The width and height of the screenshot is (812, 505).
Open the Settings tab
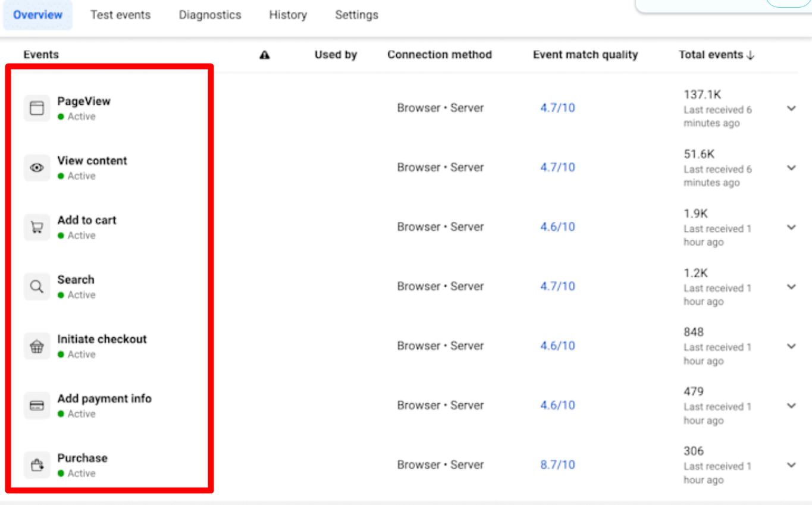356,15
